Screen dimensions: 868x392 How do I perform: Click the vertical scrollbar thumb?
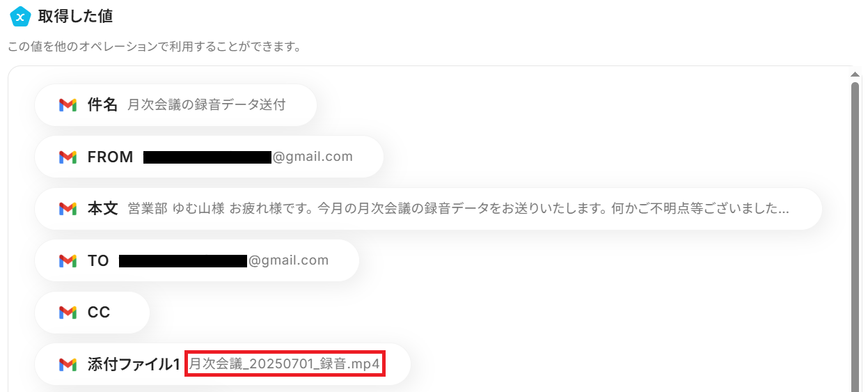tap(855, 237)
